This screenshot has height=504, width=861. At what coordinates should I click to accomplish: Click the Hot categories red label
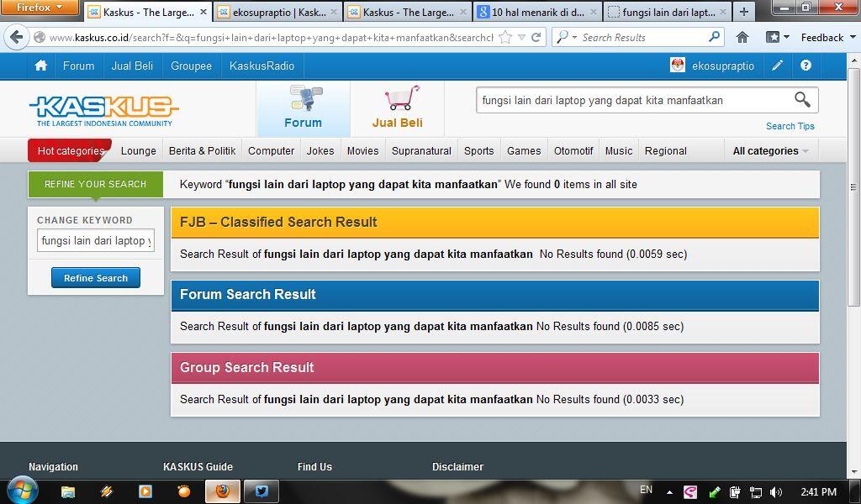coord(70,150)
